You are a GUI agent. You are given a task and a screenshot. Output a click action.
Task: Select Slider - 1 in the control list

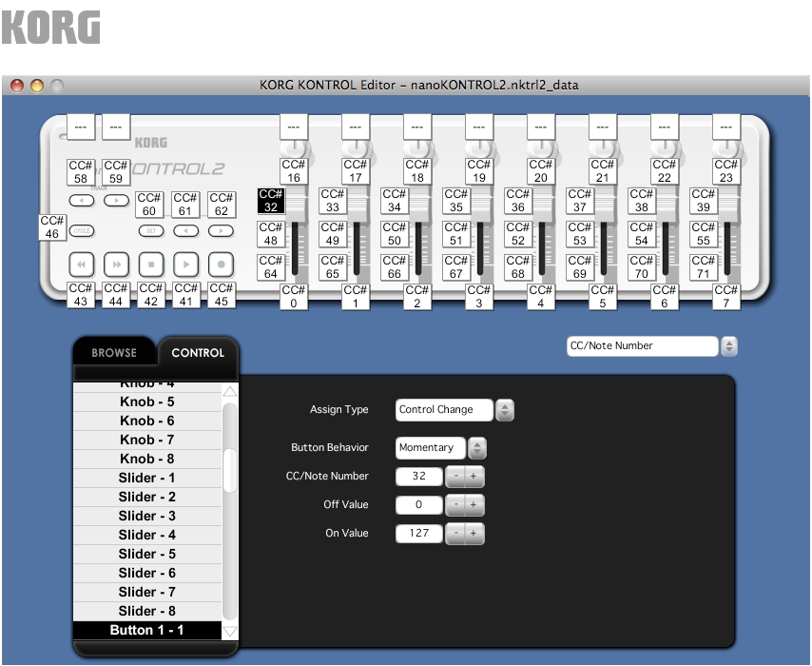pos(147,478)
